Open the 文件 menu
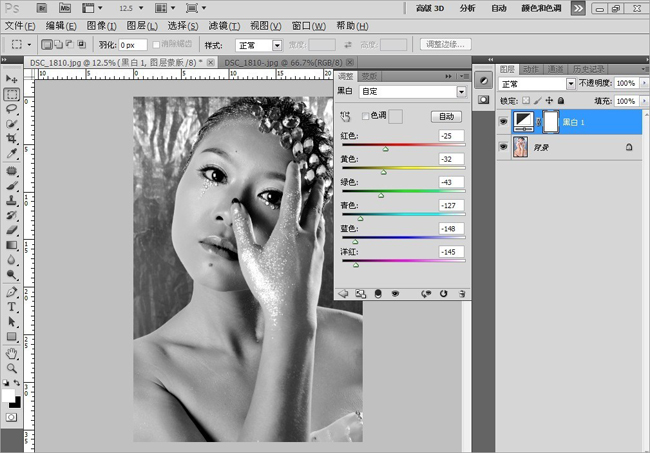 [20, 26]
